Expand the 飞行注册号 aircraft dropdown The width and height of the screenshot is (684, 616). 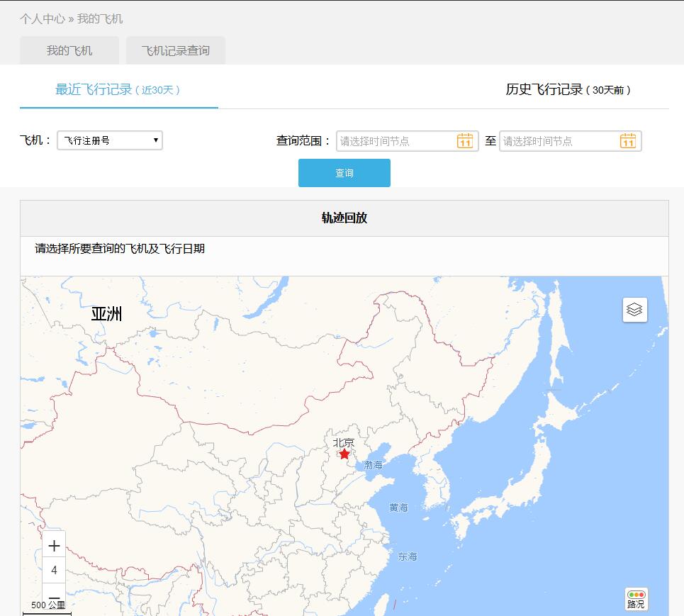110,140
